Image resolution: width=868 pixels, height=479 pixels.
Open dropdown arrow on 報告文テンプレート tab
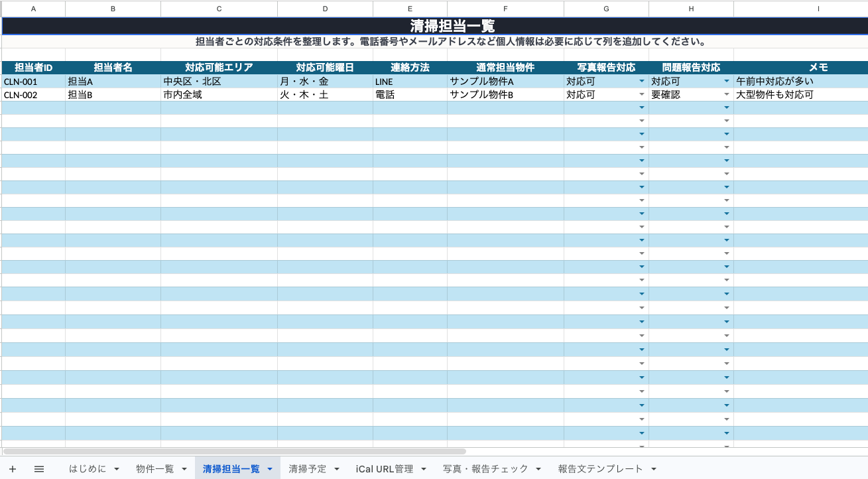click(x=654, y=469)
